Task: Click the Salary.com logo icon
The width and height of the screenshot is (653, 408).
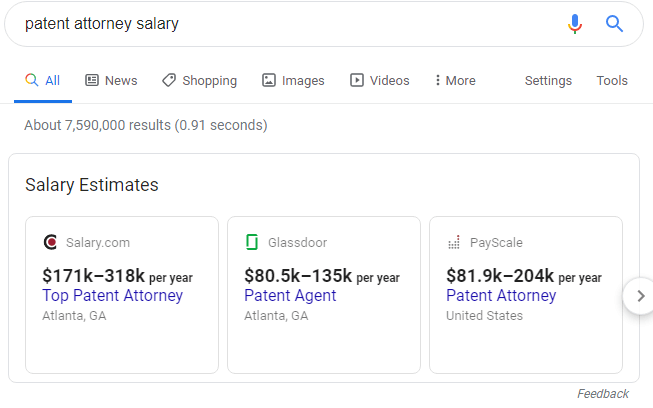Action: [x=51, y=242]
